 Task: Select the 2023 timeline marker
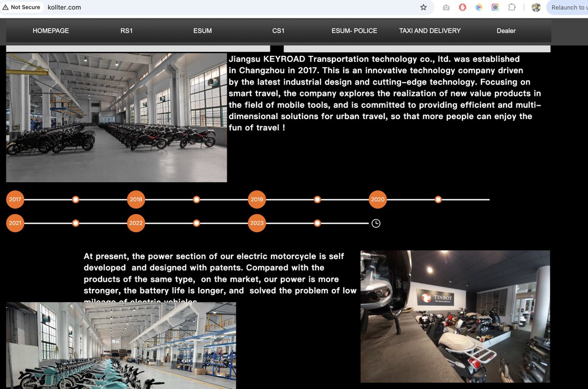pos(257,223)
